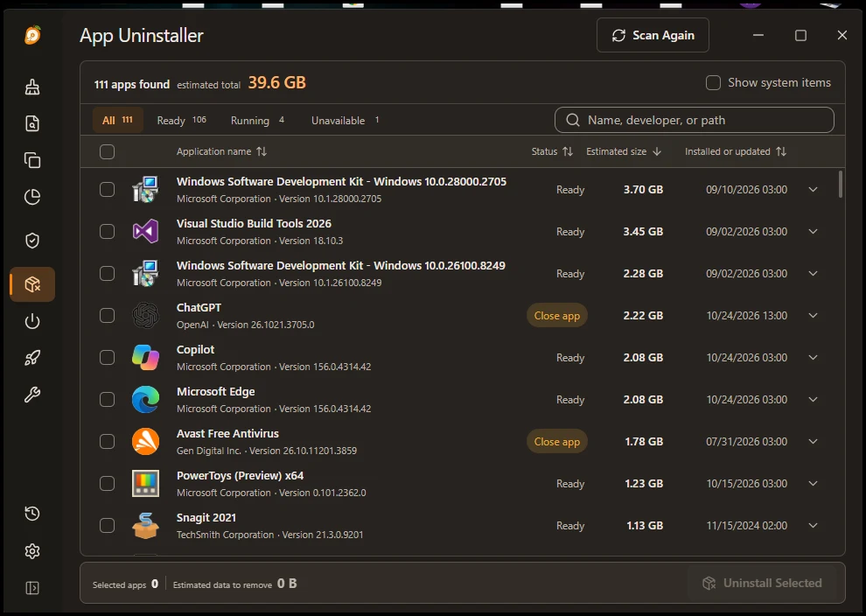
Task: Switch to the Ready 106 tab
Action: (182, 120)
